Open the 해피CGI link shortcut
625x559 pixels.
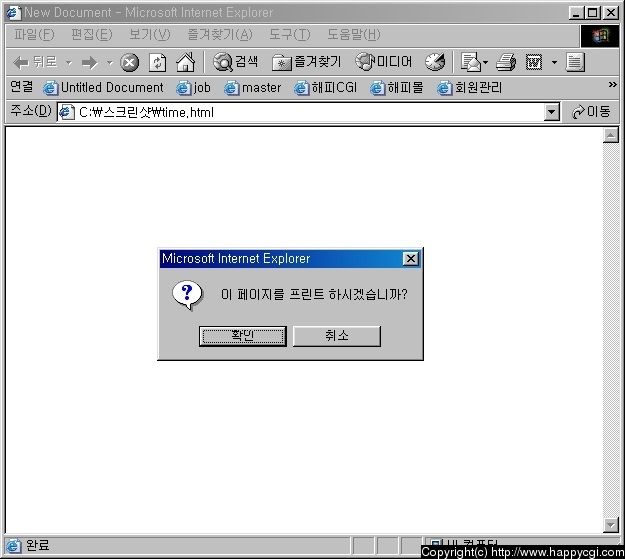pyautogui.click(x=325, y=88)
